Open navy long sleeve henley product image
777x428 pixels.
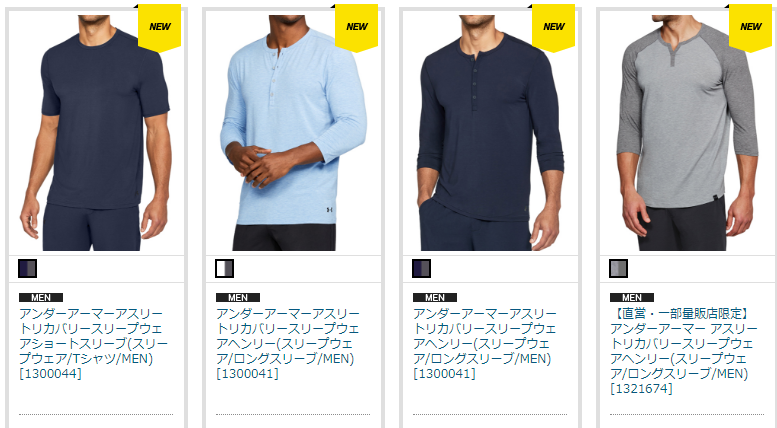[490, 133]
